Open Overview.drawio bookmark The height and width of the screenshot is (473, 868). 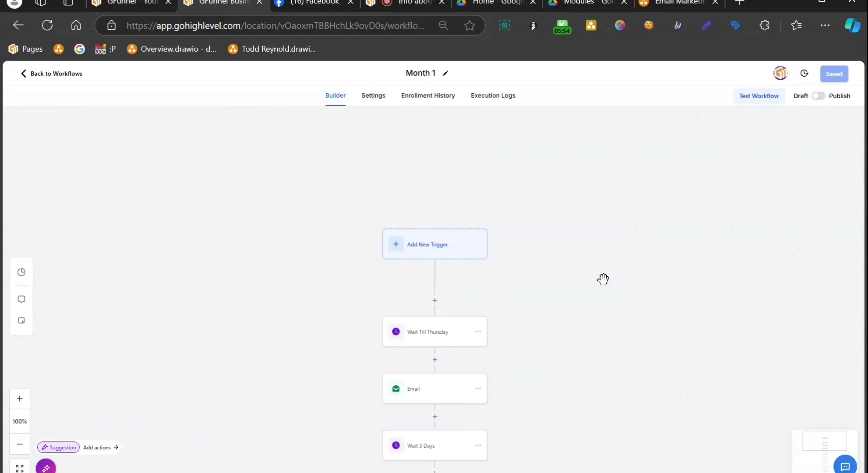pos(171,49)
